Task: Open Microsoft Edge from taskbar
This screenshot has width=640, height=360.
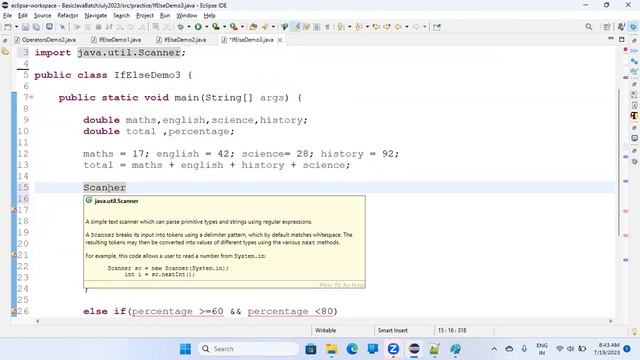Action: [352, 349]
